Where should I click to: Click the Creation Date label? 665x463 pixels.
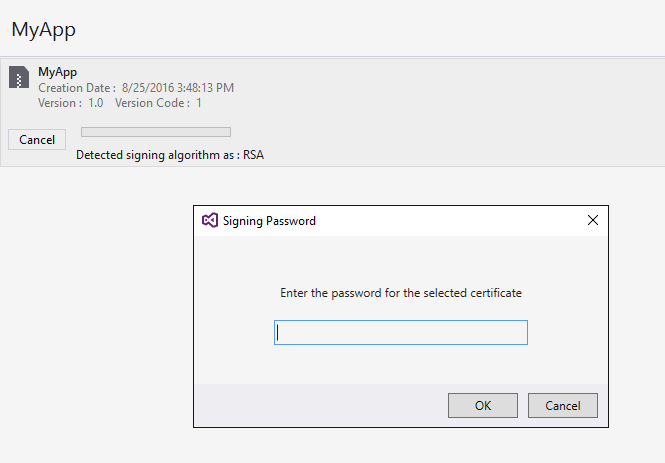[x=76, y=88]
